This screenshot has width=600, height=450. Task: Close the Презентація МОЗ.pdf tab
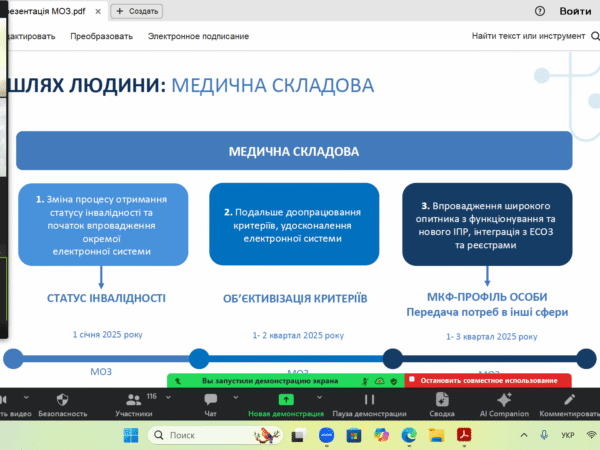click(x=98, y=11)
